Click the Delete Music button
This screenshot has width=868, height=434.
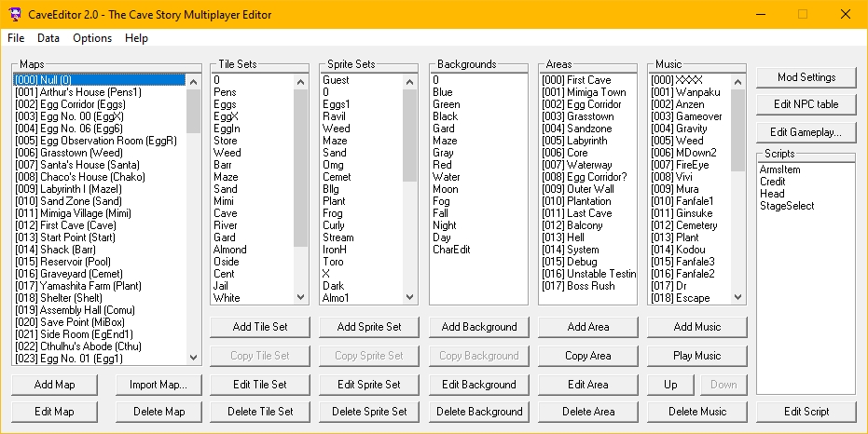pyautogui.click(x=697, y=412)
